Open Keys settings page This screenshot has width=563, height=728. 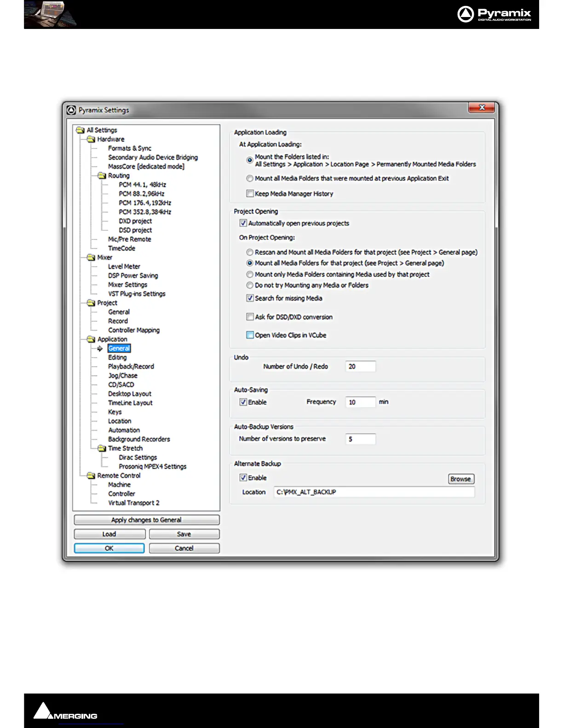[x=115, y=412]
